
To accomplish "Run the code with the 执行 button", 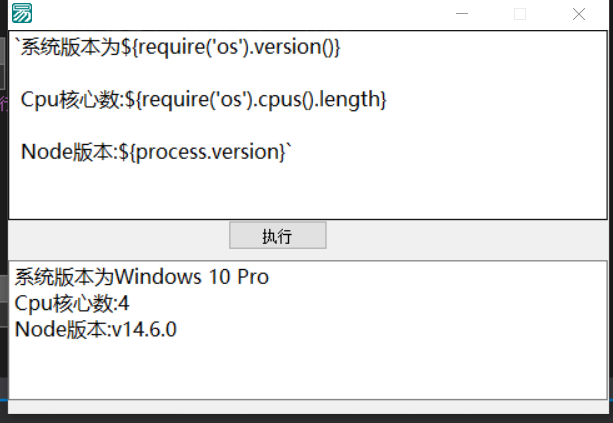I will click(x=278, y=235).
